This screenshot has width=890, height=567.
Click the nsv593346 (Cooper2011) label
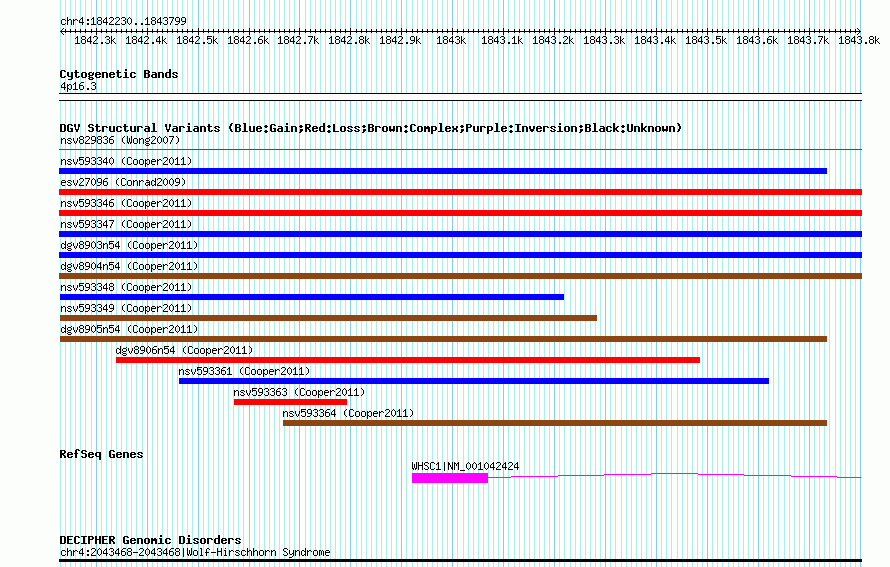pos(126,203)
